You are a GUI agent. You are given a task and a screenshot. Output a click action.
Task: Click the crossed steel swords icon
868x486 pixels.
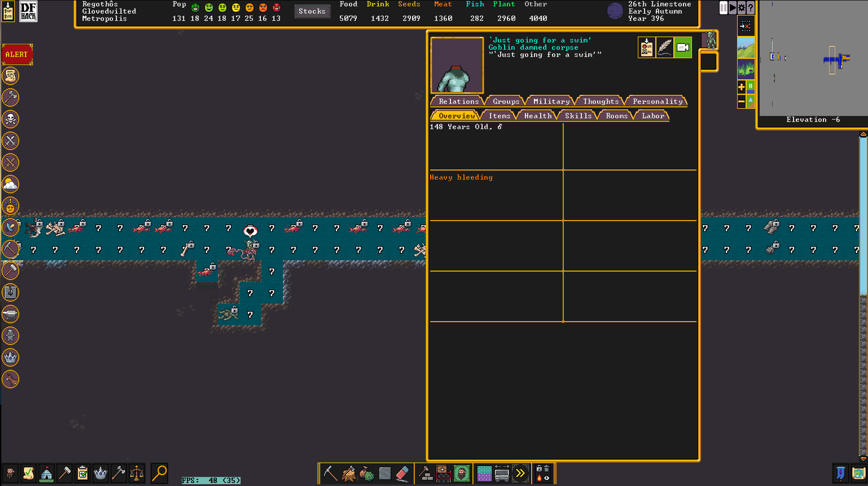pos(10,141)
